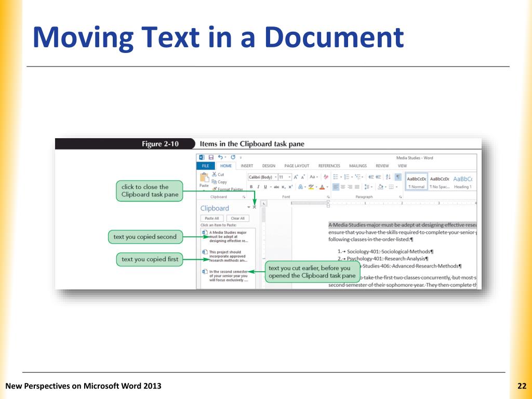Click the Shrink Font icon
The image size is (532, 399).
(x=303, y=177)
